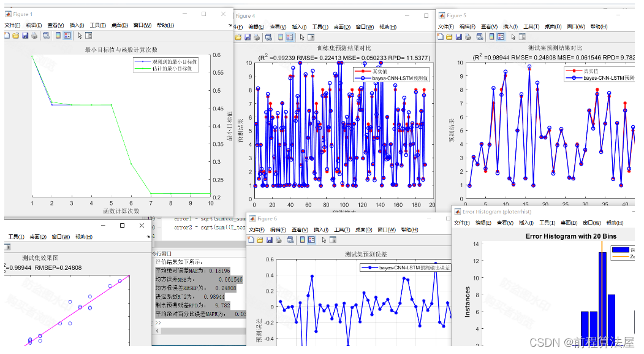Image resolution: width=644 pixels, height=354 pixels.
Task: Click the New figure icon in Figure 1 toolbar
Action: pos(8,36)
